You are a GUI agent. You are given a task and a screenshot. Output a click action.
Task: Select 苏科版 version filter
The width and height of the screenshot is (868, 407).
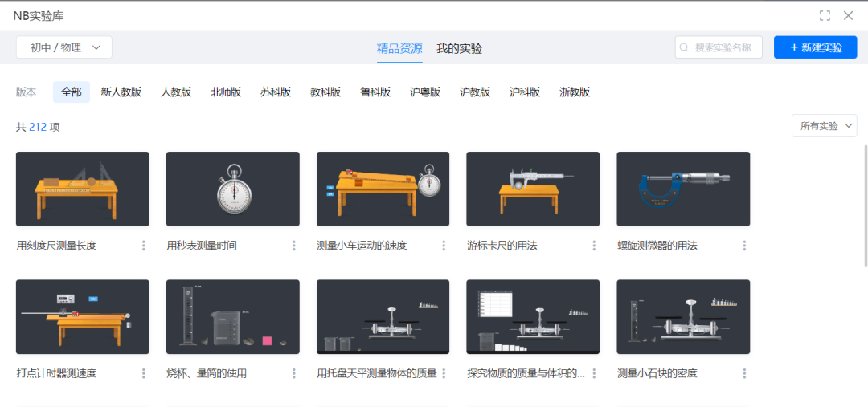point(276,92)
